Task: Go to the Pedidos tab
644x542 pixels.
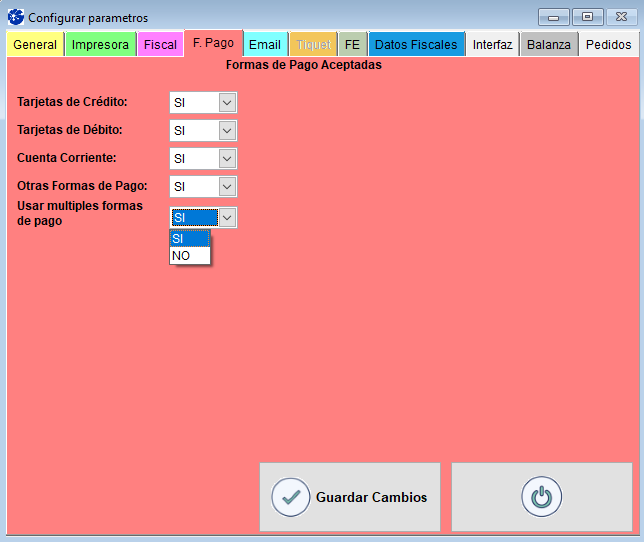Action: [608, 45]
